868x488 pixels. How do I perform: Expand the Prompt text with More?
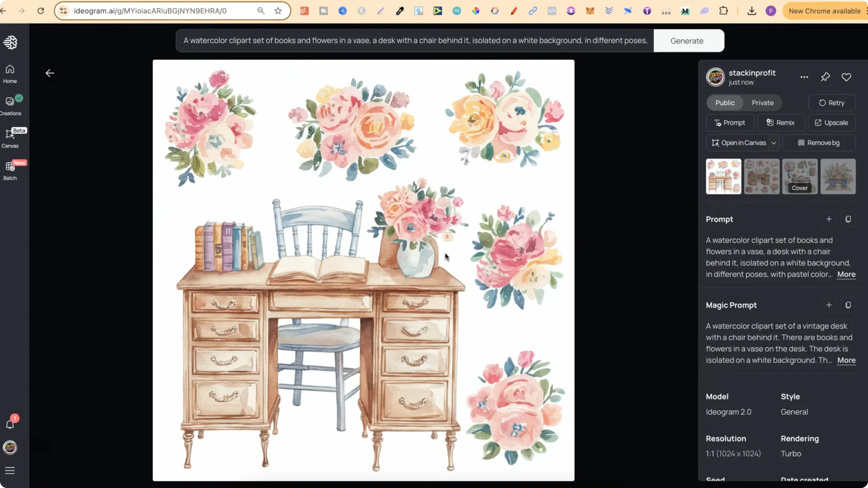[x=846, y=274]
